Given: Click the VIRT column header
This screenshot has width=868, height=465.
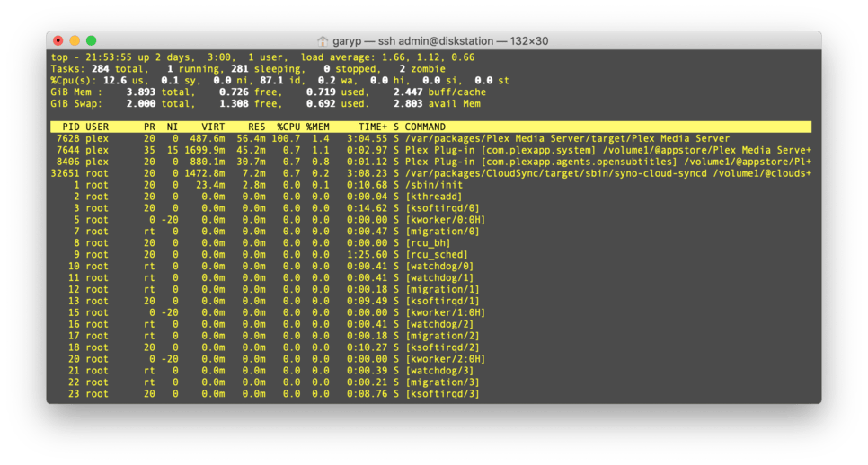Looking at the screenshot, I should pos(213,127).
